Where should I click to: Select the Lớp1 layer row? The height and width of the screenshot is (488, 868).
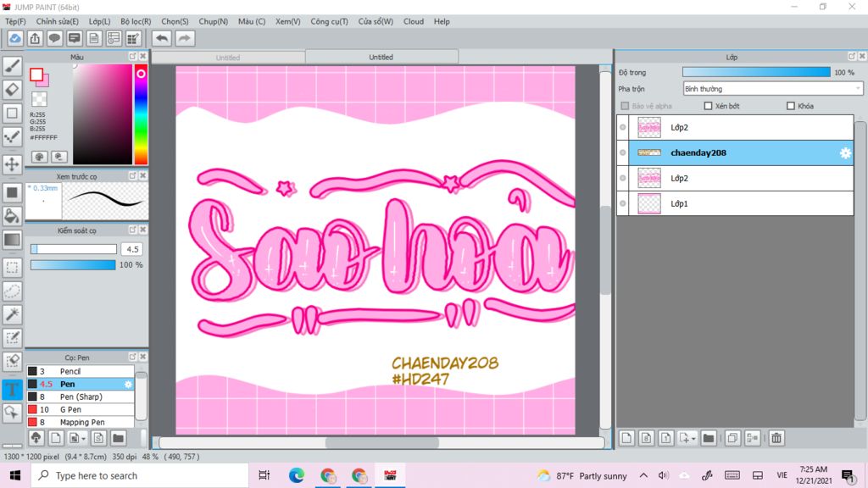coord(735,203)
